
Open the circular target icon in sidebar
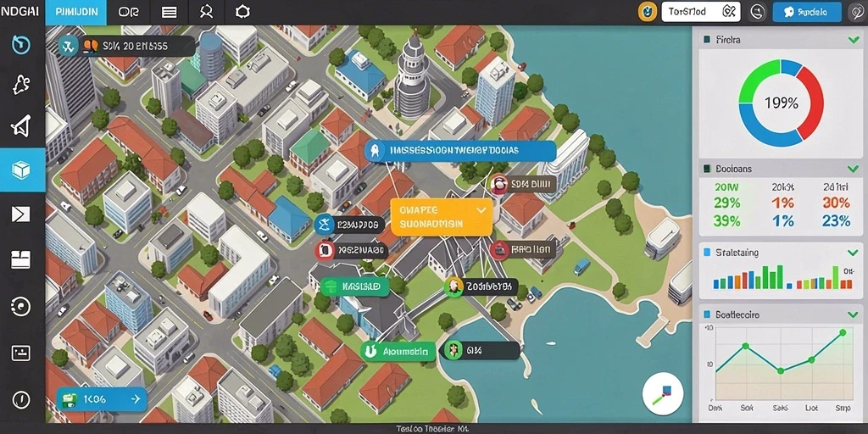tap(21, 306)
